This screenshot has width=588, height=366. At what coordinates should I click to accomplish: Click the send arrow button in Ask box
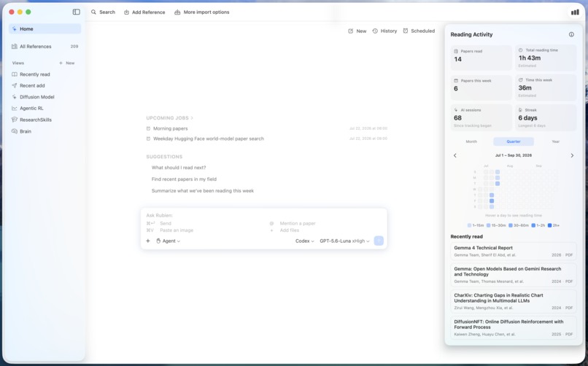pyautogui.click(x=379, y=241)
